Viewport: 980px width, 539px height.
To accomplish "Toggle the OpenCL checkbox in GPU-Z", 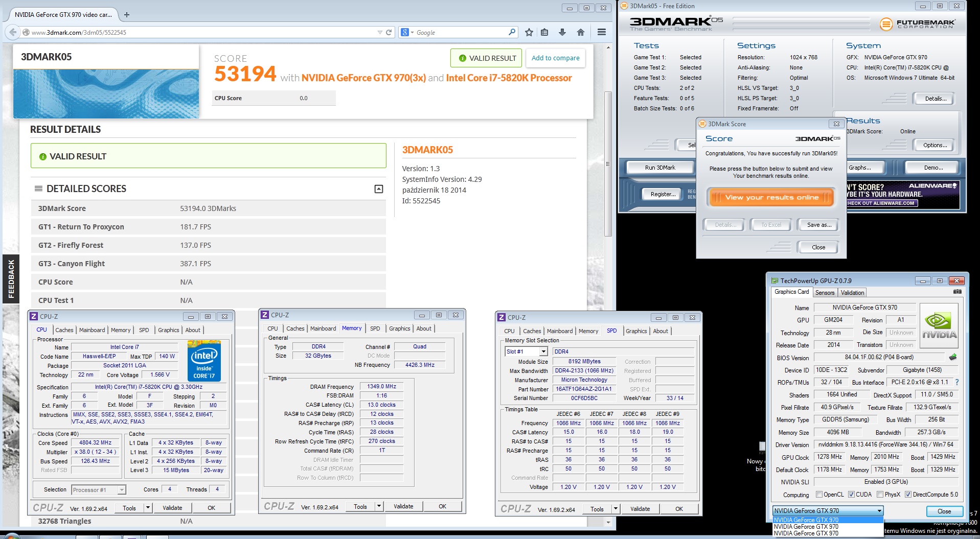I will point(819,495).
